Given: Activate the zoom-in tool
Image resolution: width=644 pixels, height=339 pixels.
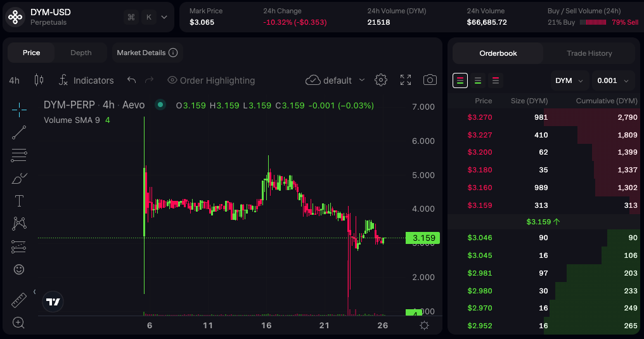Looking at the screenshot, I should tap(19, 323).
